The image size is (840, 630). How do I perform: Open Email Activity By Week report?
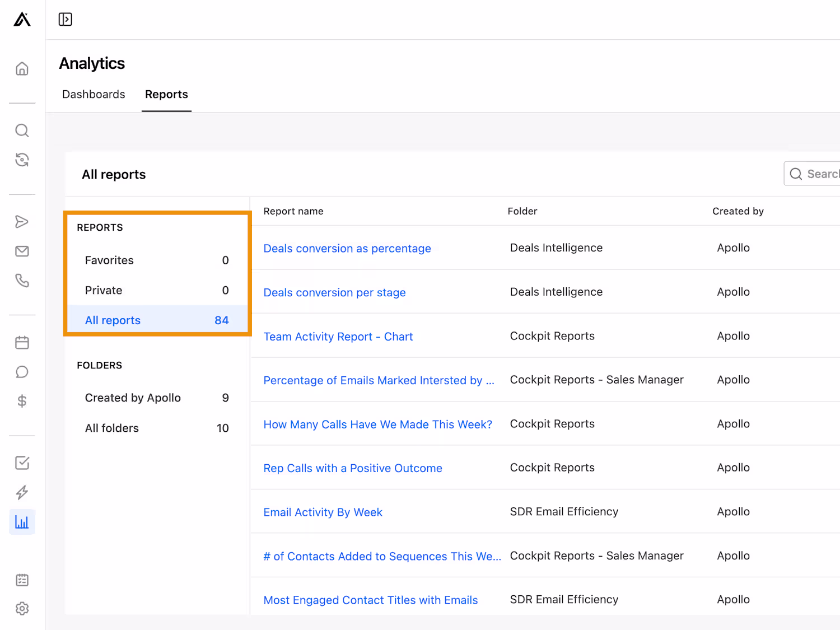[x=323, y=512]
